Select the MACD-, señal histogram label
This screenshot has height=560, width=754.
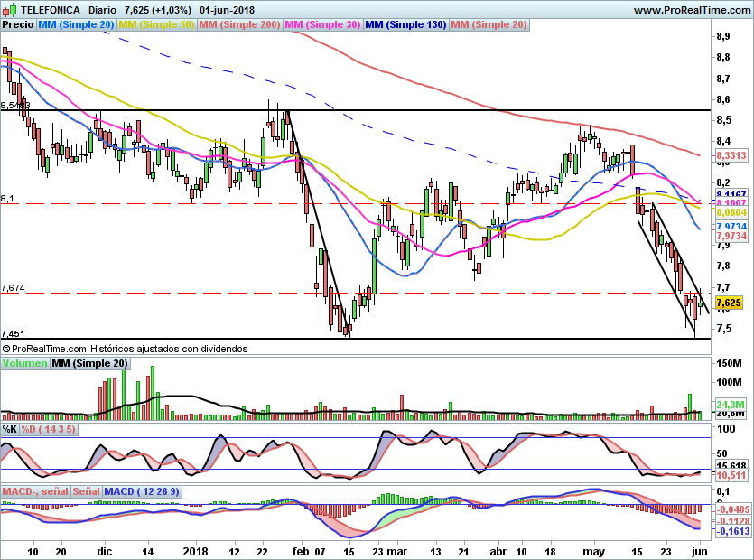coord(35,491)
